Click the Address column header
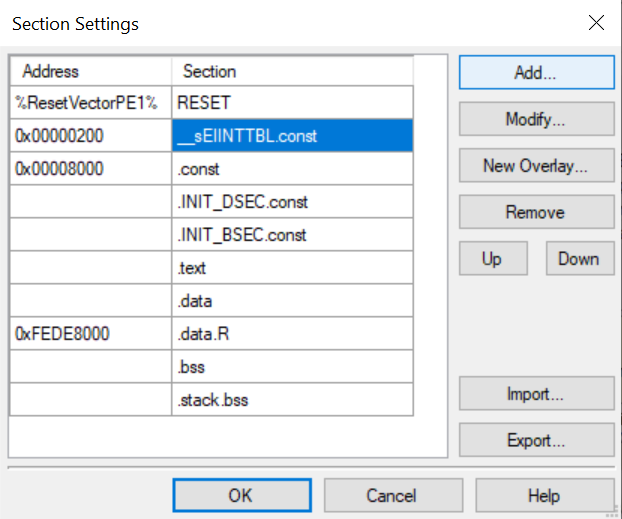The width and height of the screenshot is (622, 519). pos(91,71)
